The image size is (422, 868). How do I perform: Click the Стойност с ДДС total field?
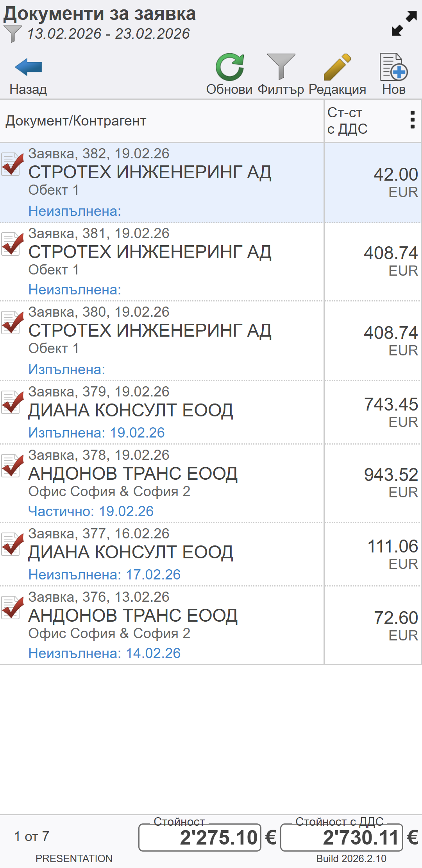[342, 838]
